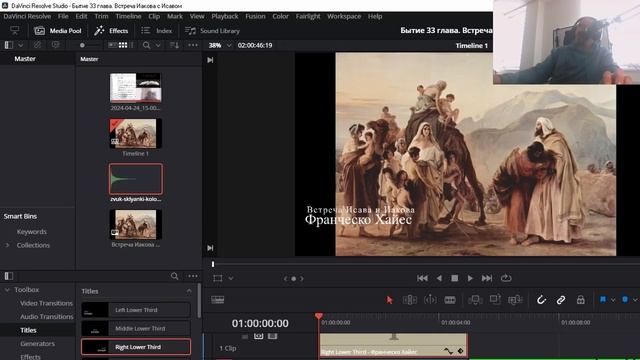Choose the Middle Lower Third title

point(136,329)
